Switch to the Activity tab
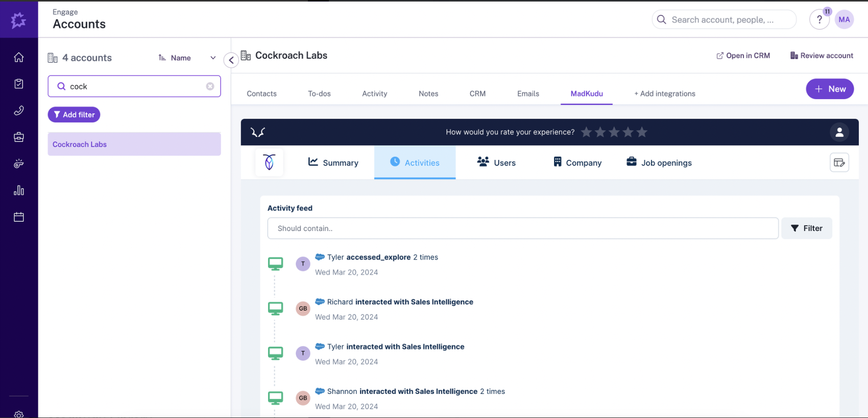The image size is (868, 418). point(374,94)
